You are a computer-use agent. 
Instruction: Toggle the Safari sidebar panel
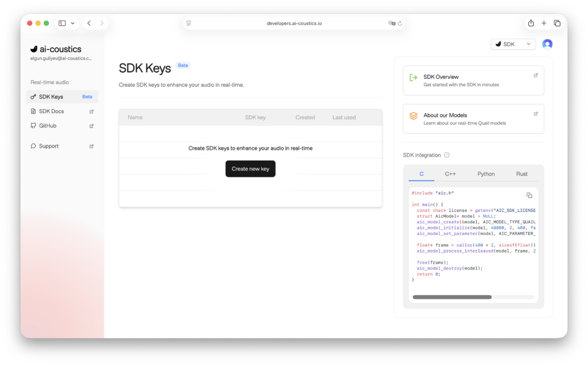point(62,23)
